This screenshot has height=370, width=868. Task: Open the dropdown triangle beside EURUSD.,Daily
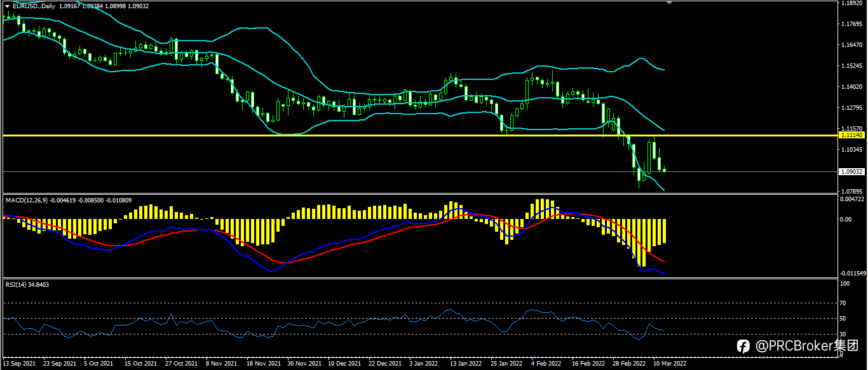pyautogui.click(x=7, y=6)
